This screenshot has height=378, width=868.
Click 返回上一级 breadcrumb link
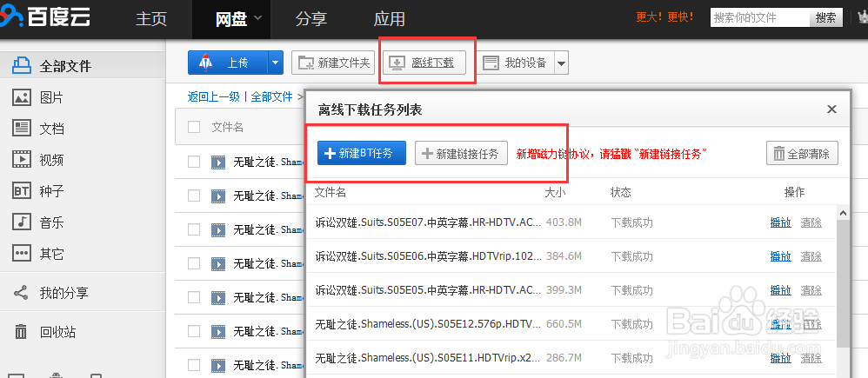click(214, 96)
